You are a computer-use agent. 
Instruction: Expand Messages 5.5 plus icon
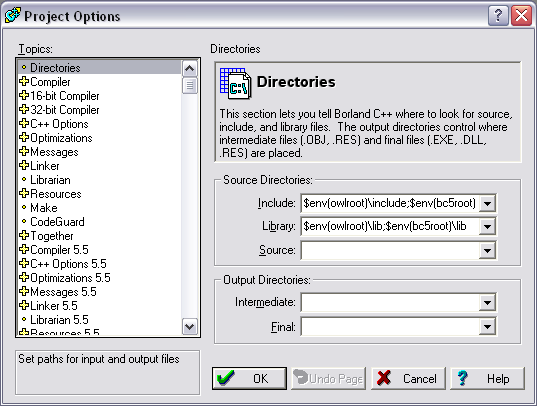(x=24, y=292)
